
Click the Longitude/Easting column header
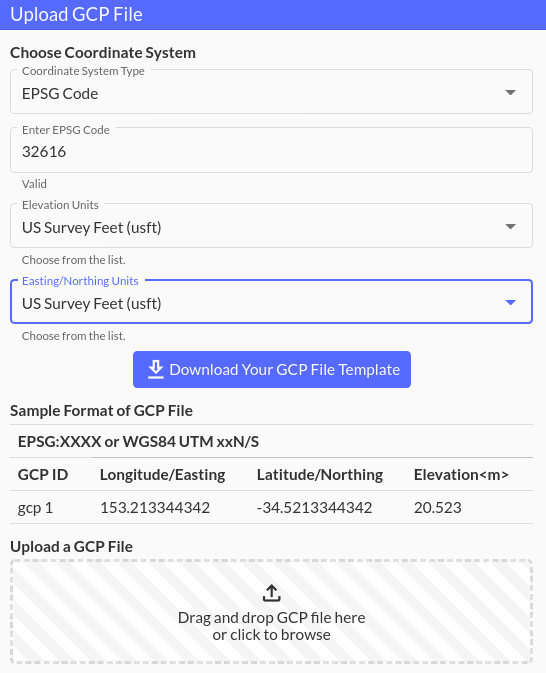click(x=163, y=475)
